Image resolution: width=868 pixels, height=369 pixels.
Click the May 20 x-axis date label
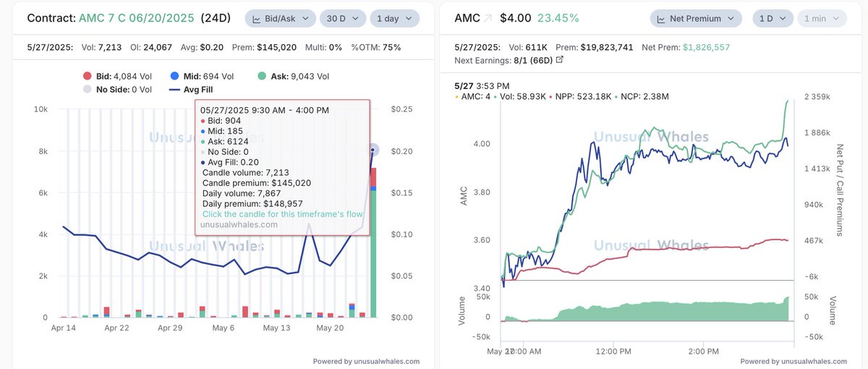click(x=330, y=328)
